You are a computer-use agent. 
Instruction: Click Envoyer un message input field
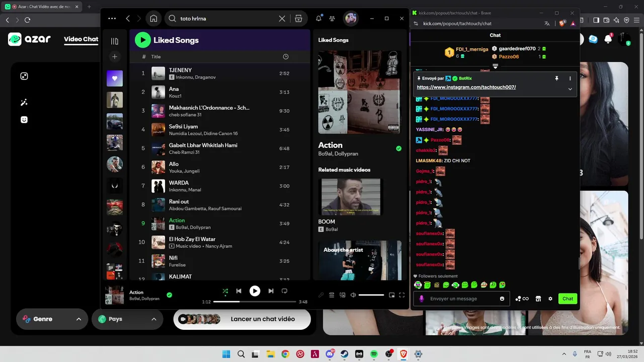pos(461,299)
